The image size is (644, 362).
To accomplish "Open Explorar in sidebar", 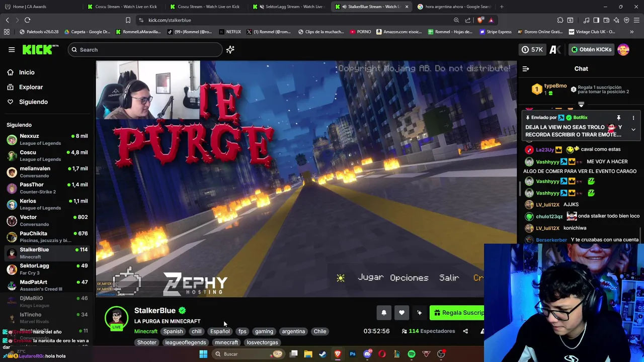I will [x=31, y=87].
